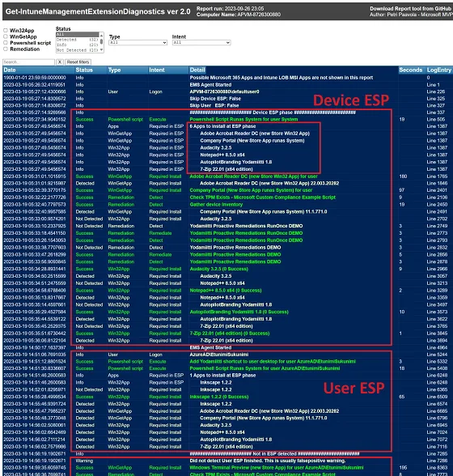Viewport: 453px width, 476px height.
Task: Click the Status list scrollbar
Action: coord(101,42)
